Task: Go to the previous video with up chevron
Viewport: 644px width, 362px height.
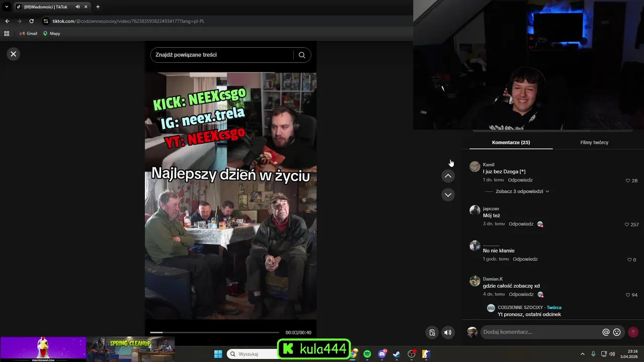Action: click(448, 176)
